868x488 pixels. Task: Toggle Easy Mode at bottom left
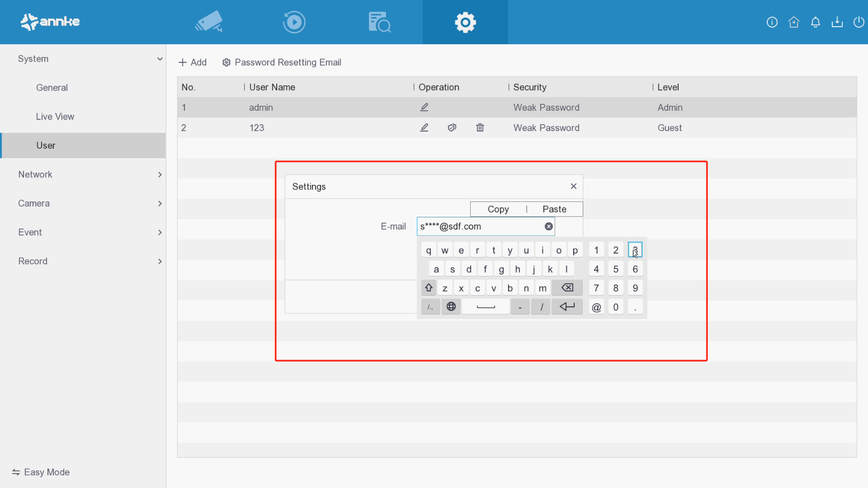click(41, 472)
